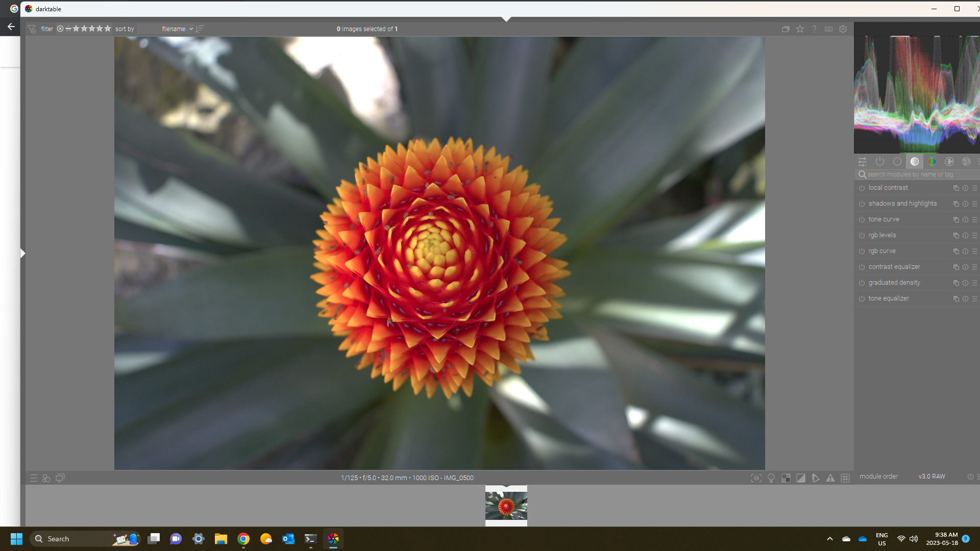Expand the left panel with side arrow
Screen dimensions: 980x551
(x=22, y=253)
